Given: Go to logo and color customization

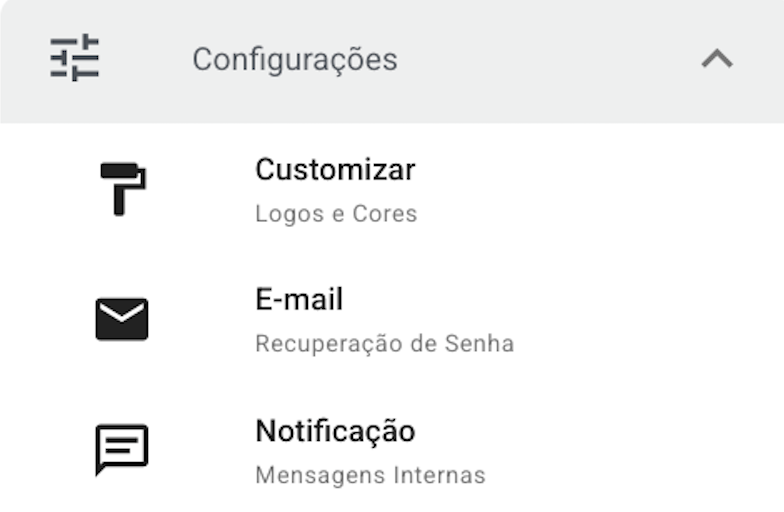Looking at the screenshot, I should pos(335,188).
